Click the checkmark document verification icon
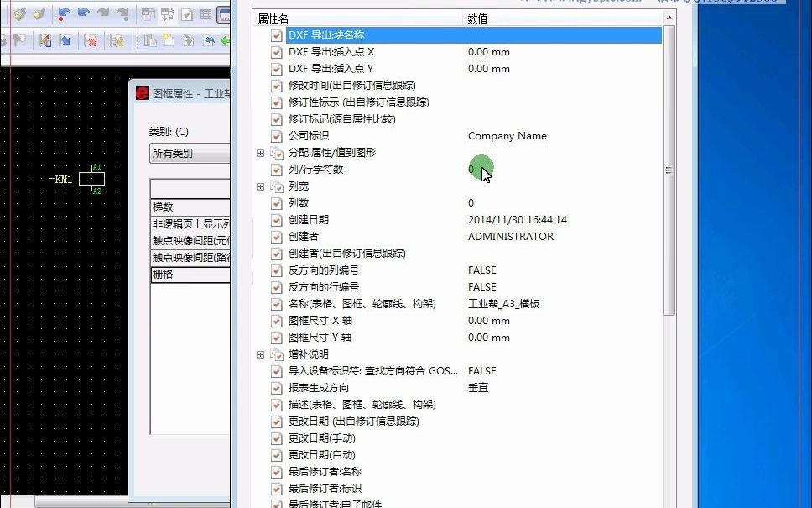The height and width of the screenshot is (508, 812). point(188,13)
